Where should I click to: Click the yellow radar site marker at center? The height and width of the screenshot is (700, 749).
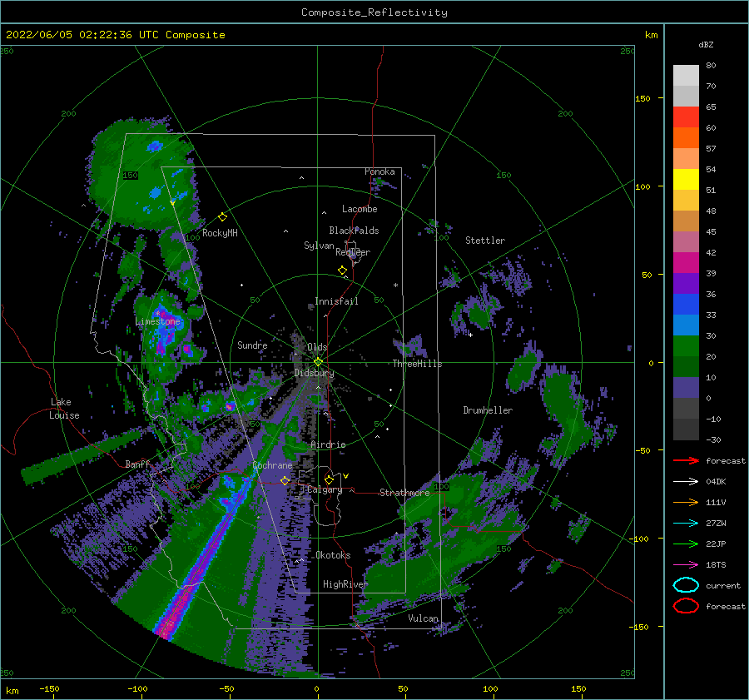(318, 362)
